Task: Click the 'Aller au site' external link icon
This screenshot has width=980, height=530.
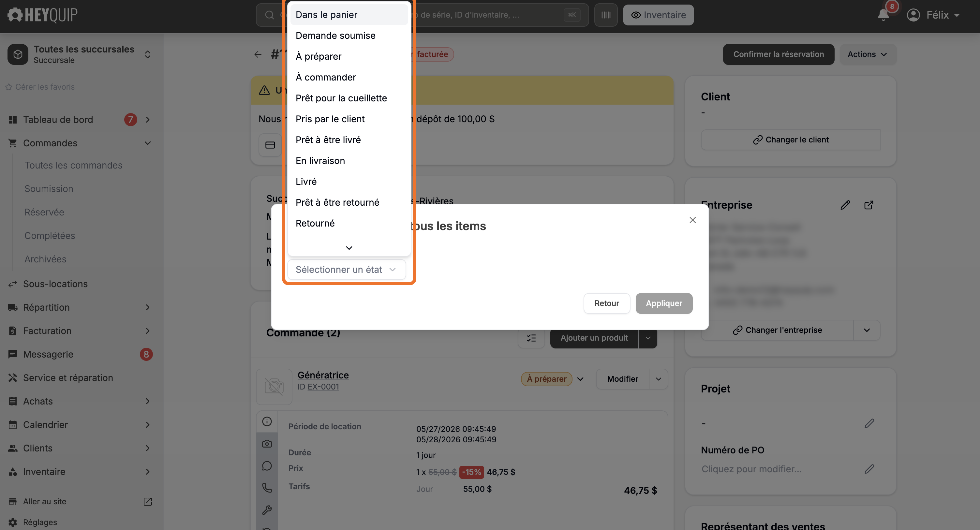Action: 148,501
